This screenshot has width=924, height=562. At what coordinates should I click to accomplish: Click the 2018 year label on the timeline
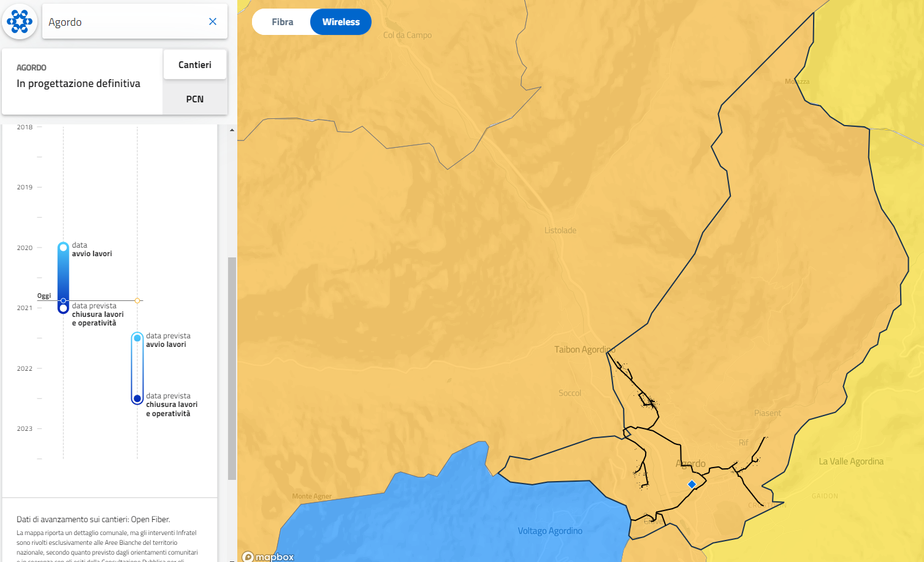[x=25, y=127]
